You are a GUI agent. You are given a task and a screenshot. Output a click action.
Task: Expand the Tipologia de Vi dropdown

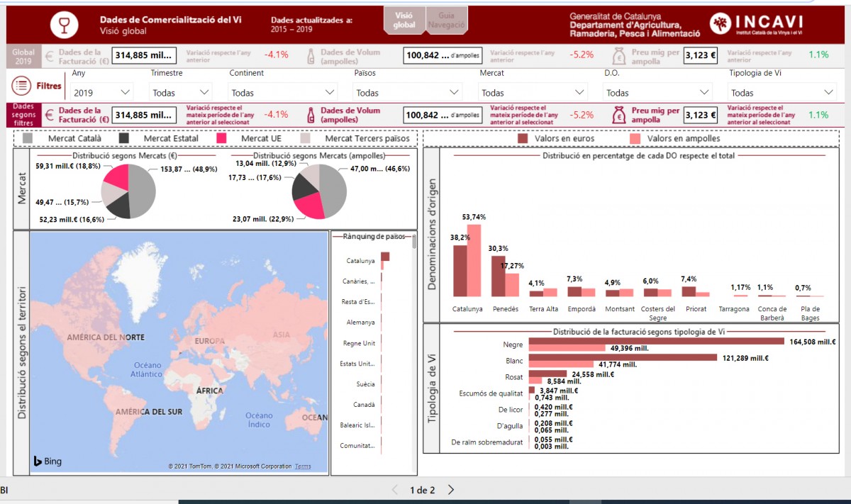point(782,93)
